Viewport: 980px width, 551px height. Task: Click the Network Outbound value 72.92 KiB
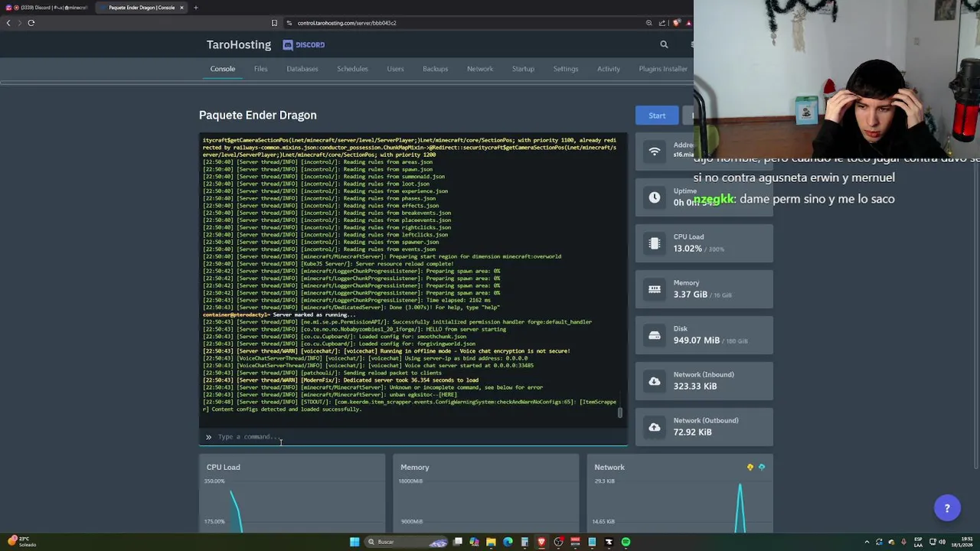693,432
